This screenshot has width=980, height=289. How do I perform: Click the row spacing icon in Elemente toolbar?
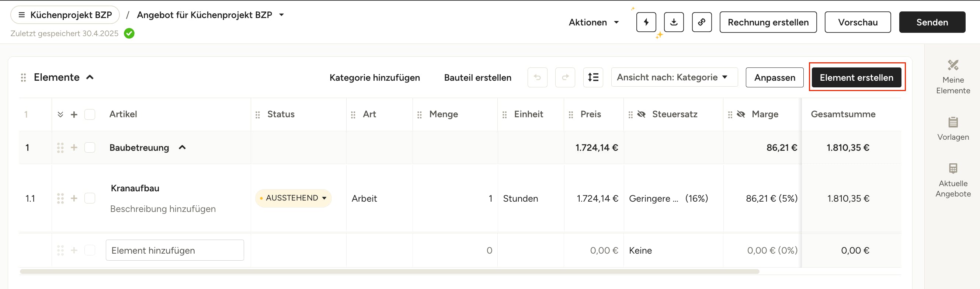click(593, 77)
